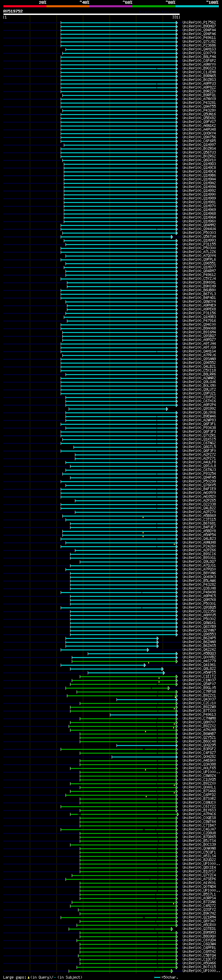This screenshot has width=222, height=980.
Task: Click the purple ~60% identity legend segment
Action: point(111,7)
